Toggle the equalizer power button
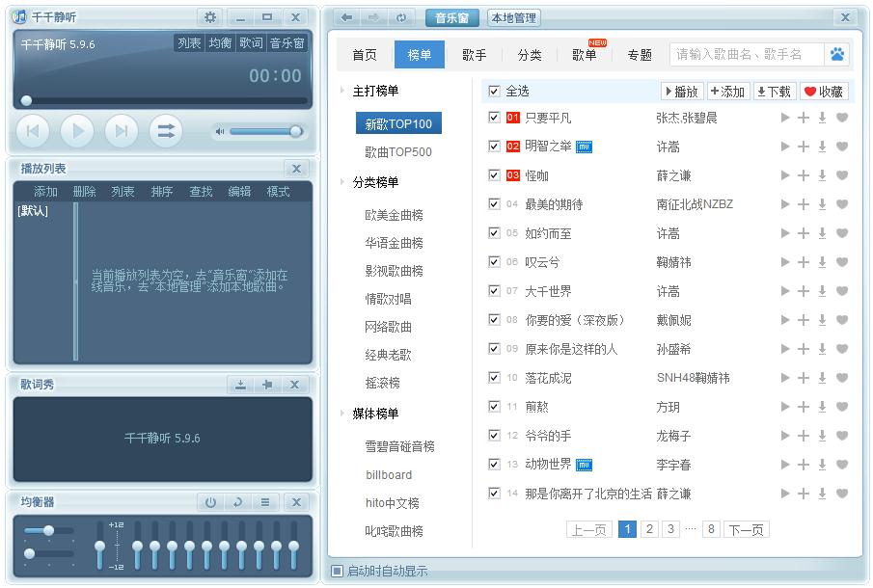873x588 pixels. 210,502
